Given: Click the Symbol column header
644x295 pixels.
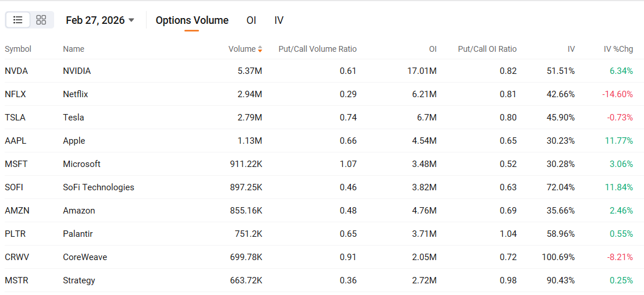Looking at the screenshot, I should [18, 49].
